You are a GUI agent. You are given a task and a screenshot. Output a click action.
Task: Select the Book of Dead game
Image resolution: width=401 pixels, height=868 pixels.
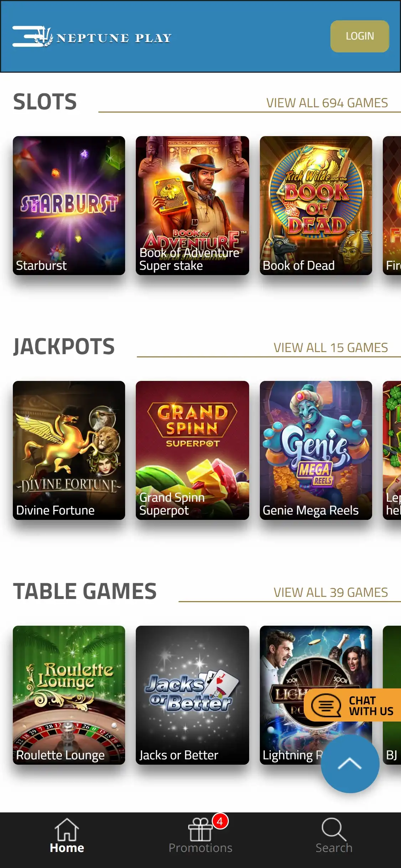coord(316,206)
